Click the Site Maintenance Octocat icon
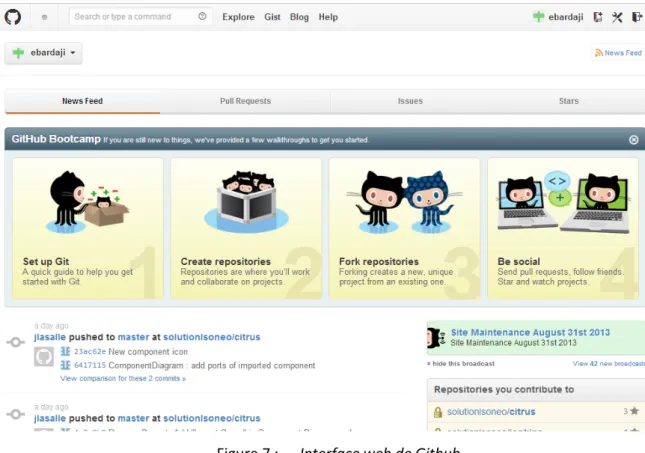This screenshot has height=453, width=645. click(x=436, y=338)
